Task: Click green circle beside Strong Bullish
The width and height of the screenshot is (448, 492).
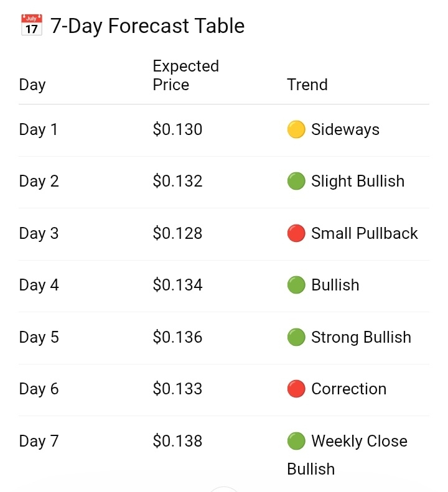Action: click(296, 338)
